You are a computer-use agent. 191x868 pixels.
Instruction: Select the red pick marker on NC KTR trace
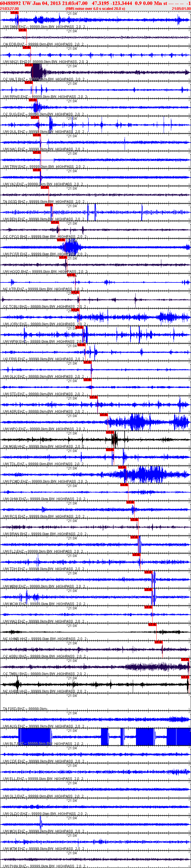click(71, 275)
